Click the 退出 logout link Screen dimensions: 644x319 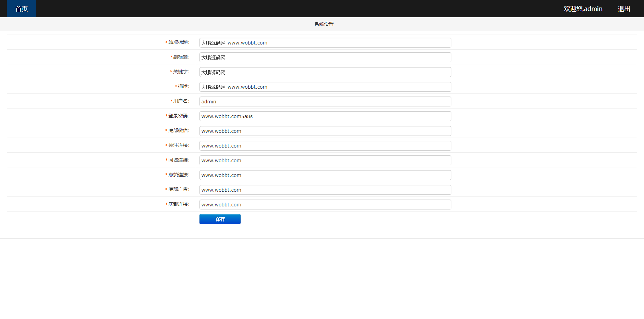click(623, 9)
